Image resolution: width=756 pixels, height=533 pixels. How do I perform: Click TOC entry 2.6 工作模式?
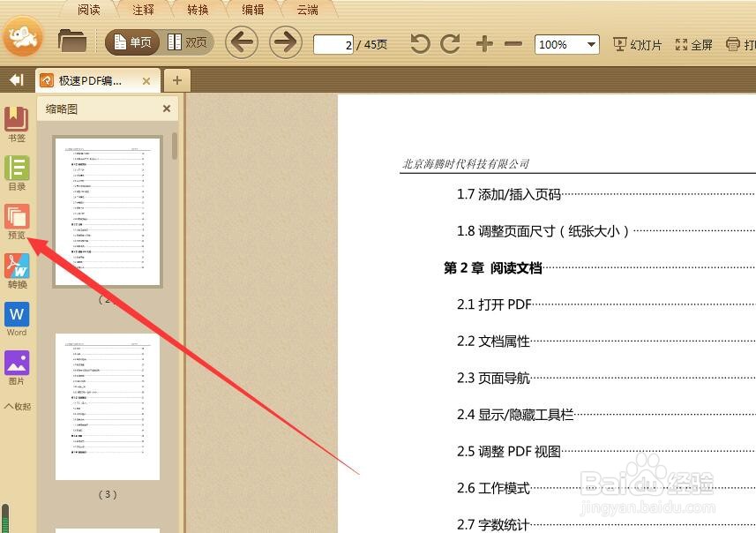(x=493, y=488)
